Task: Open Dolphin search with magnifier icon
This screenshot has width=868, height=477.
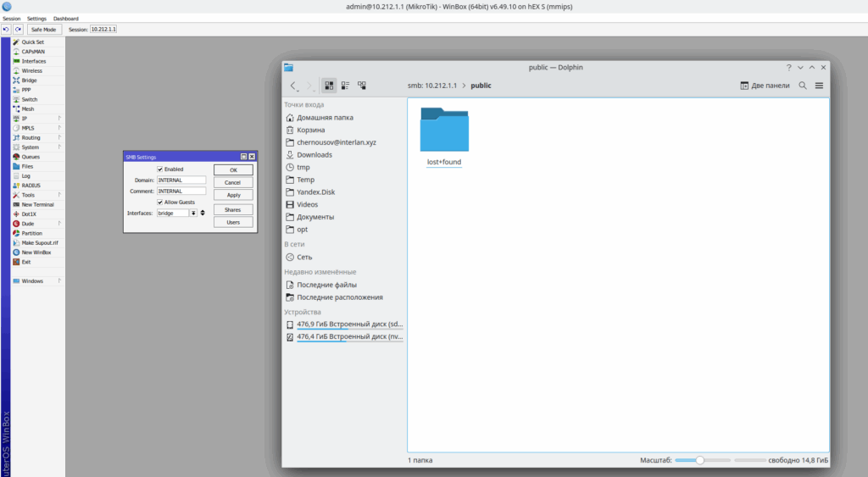Action: pos(803,86)
